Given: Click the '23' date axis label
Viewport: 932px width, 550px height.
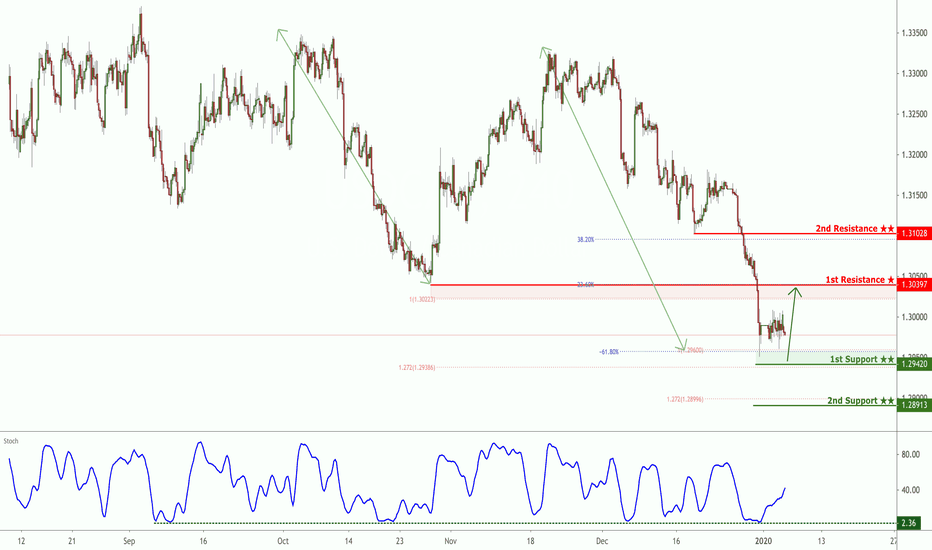Looking at the screenshot, I should click(x=399, y=541).
